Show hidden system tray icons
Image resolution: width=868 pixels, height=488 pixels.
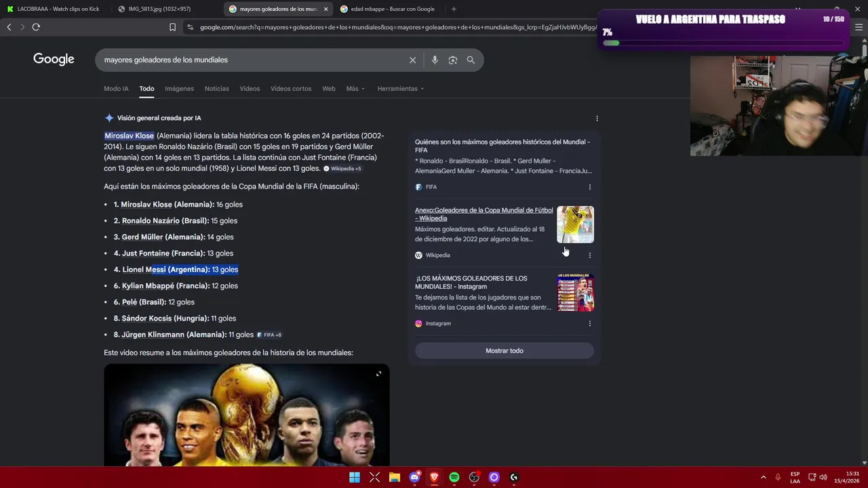[763, 477]
